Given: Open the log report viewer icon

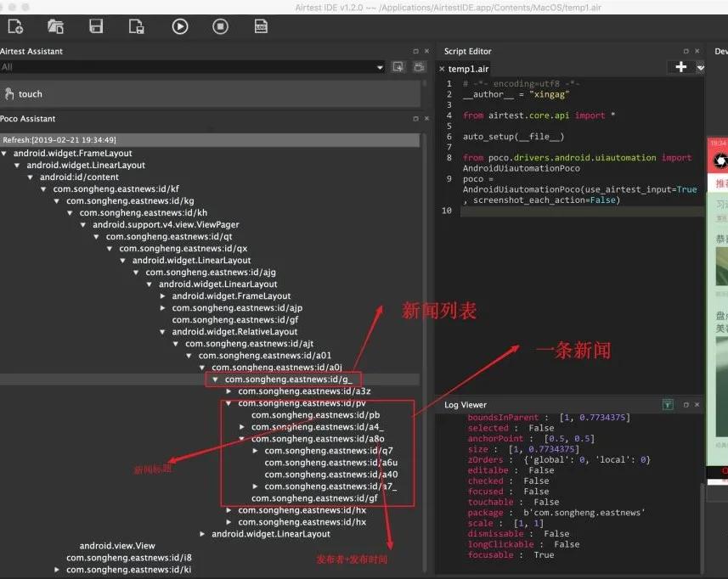Looking at the screenshot, I should tap(261, 26).
